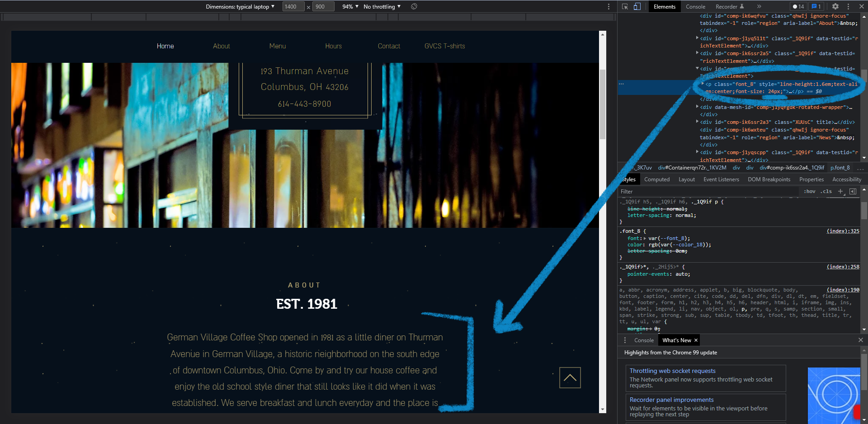868x424 pixels.
Task: Open the GVCS T-shirts nav link
Action: point(444,46)
